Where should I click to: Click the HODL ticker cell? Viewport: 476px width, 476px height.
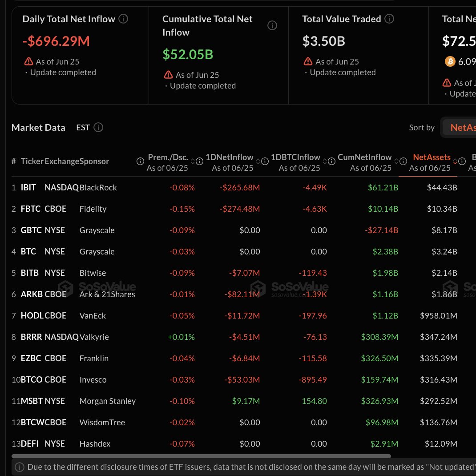[32, 315]
